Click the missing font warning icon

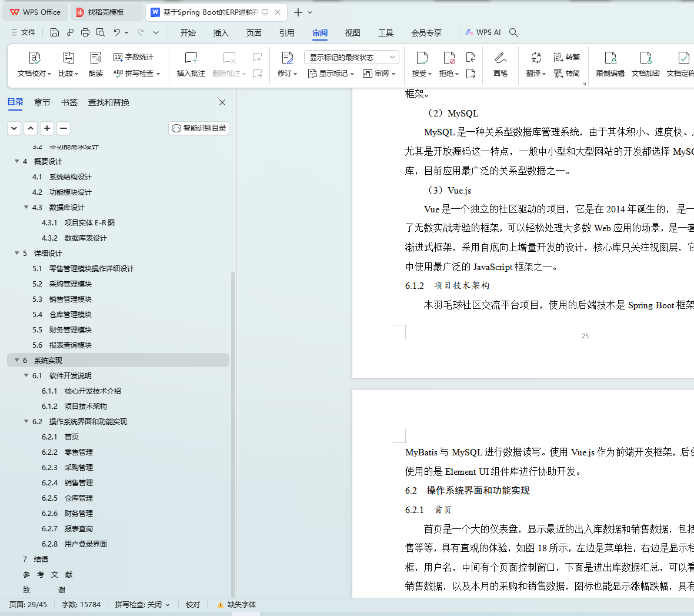point(220,604)
